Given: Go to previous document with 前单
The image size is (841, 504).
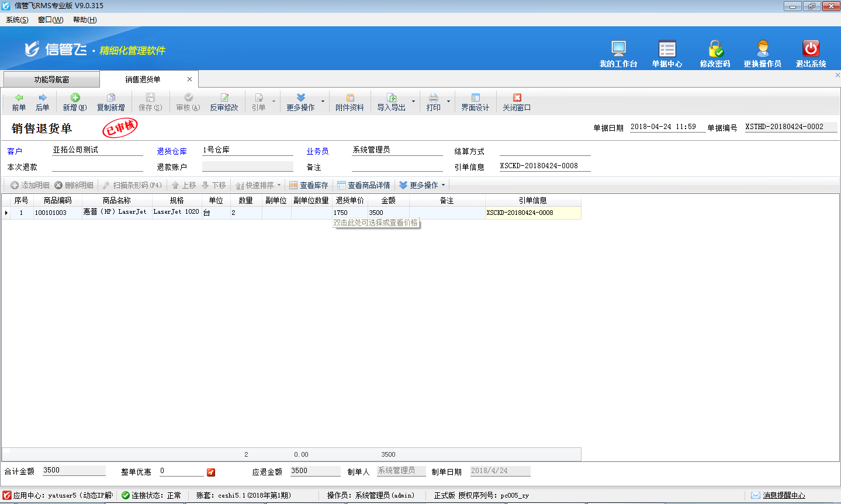Looking at the screenshot, I should (x=19, y=102).
